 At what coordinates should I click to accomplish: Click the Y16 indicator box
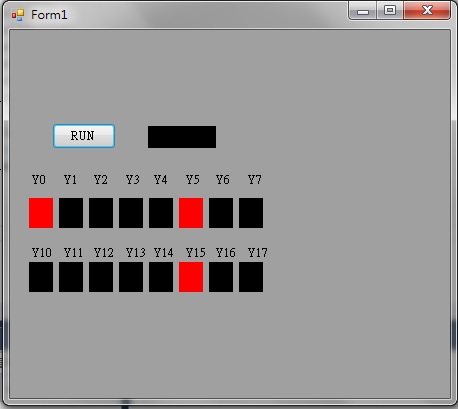coord(221,277)
